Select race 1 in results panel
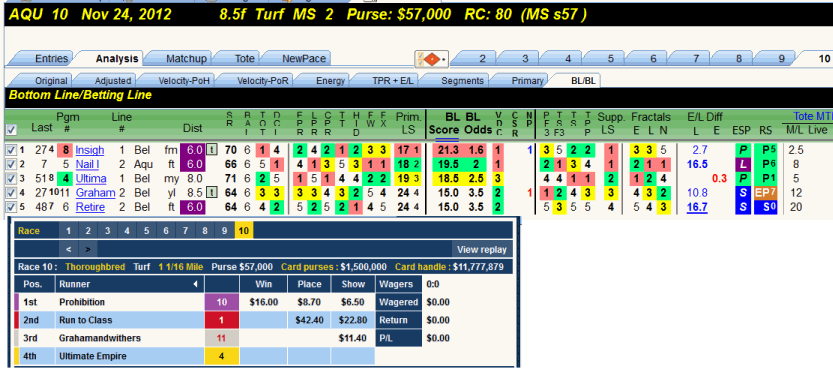The height and width of the screenshot is (372, 833). pos(69,231)
